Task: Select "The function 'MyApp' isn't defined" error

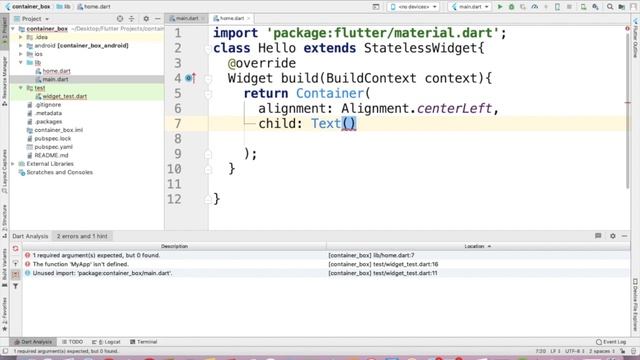Action: click(x=326, y=264)
